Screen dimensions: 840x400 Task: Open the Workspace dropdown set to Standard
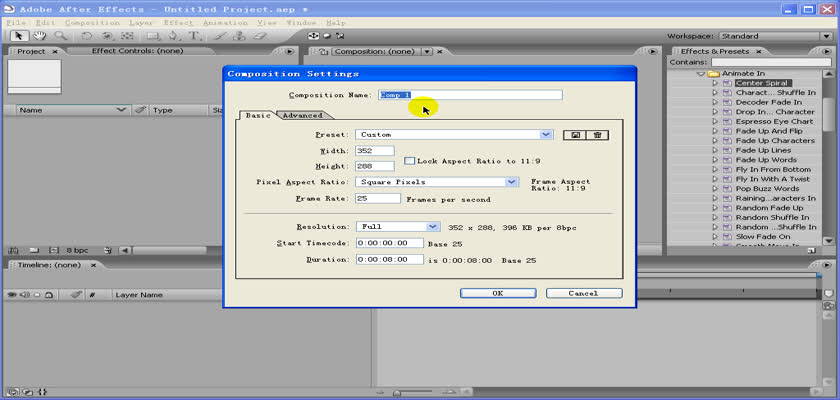[775, 36]
